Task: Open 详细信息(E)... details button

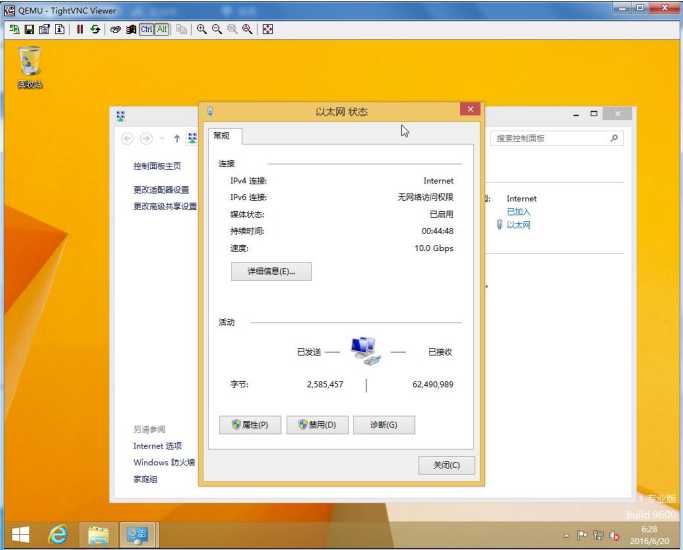Action: (271, 271)
